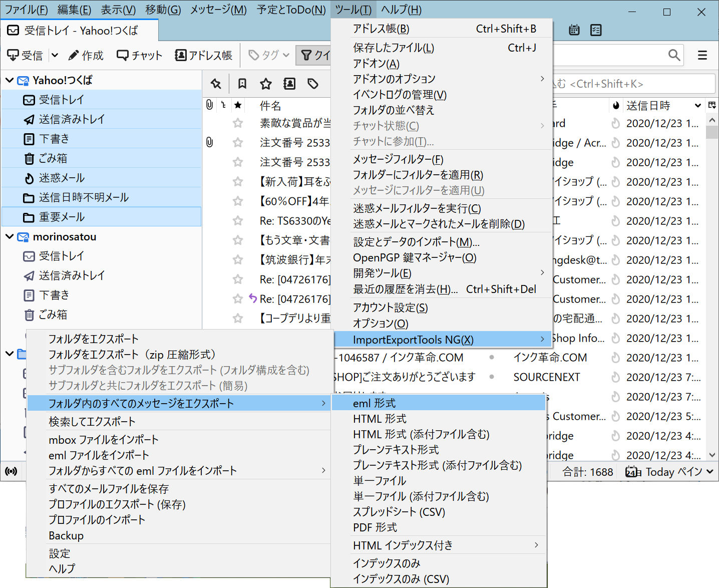Image resolution: width=719 pixels, height=588 pixels.
Task: Toggle the unread messages quick filter
Action: pyautogui.click(x=242, y=84)
